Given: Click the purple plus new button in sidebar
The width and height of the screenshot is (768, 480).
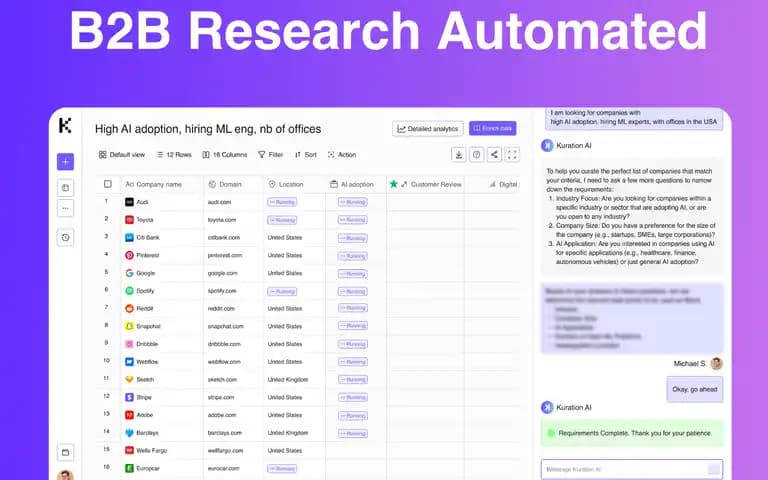Looking at the screenshot, I should click(66, 162).
